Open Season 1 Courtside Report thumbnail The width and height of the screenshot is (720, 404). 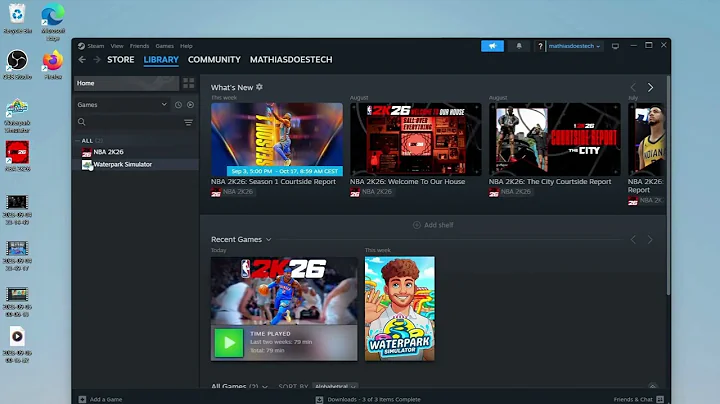click(x=277, y=139)
